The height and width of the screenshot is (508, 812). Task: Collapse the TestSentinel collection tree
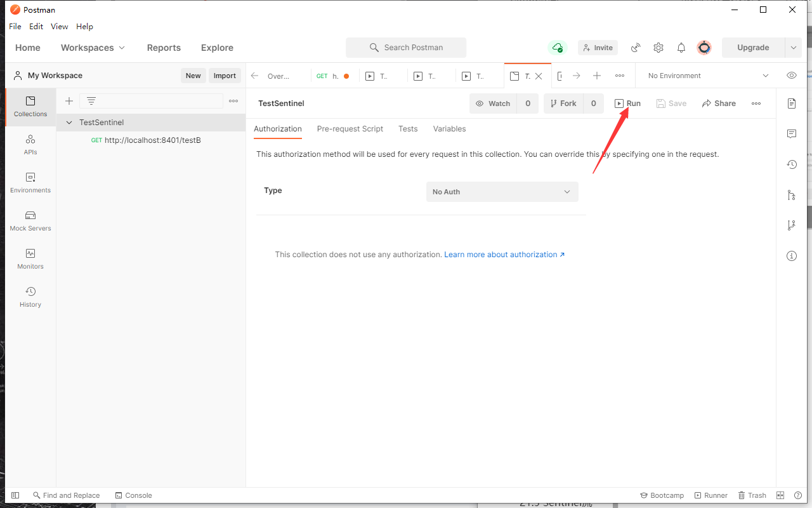[x=69, y=123]
